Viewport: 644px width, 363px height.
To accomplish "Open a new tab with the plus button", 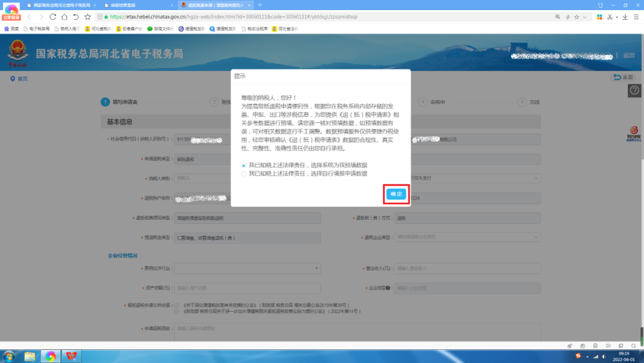I will coord(260,5).
